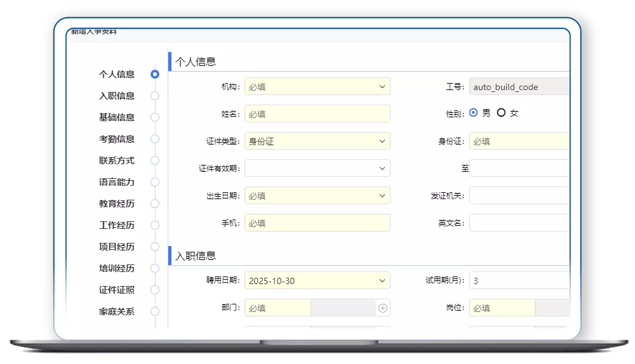Go to 证件证照 in the side navigation

(117, 290)
